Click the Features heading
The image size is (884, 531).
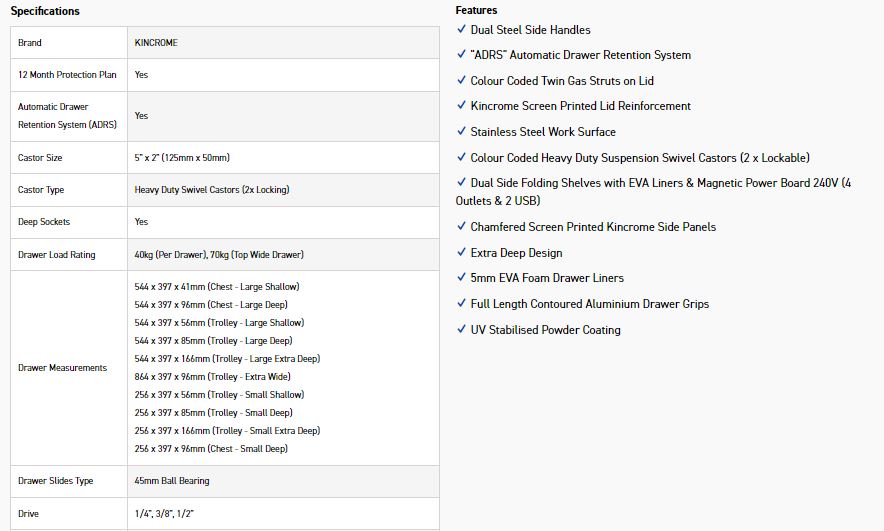pyautogui.click(x=476, y=10)
